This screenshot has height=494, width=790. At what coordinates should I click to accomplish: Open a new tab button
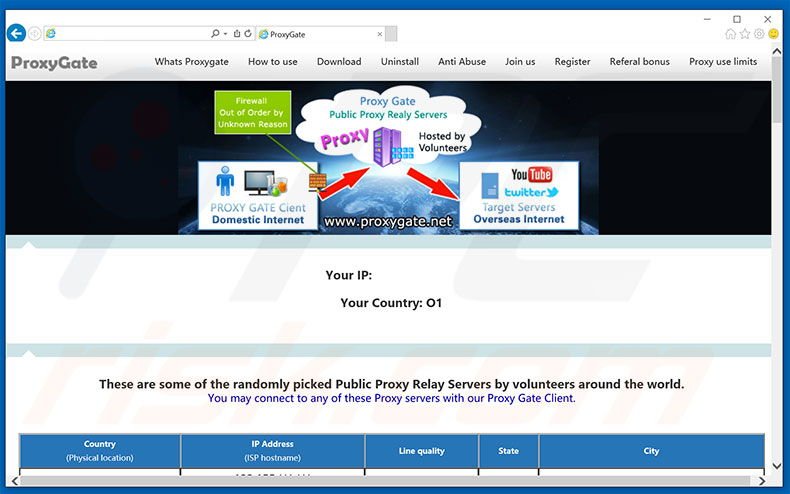(x=391, y=34)
